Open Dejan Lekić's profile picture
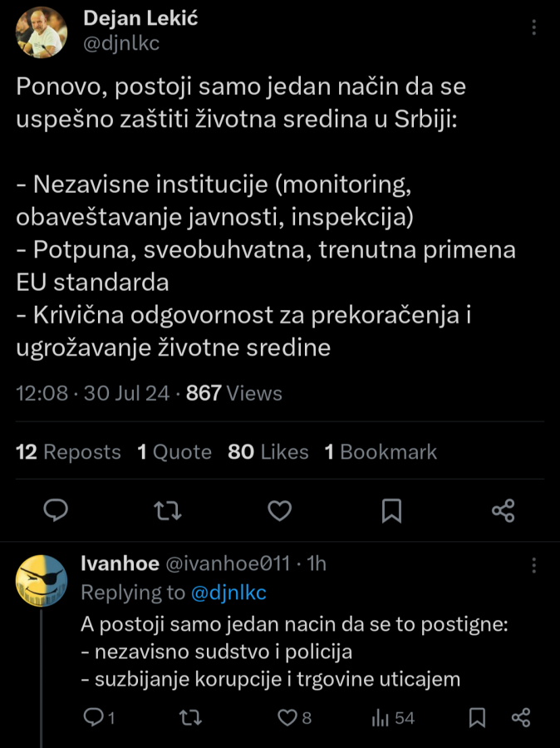 (x=42, y=32)
